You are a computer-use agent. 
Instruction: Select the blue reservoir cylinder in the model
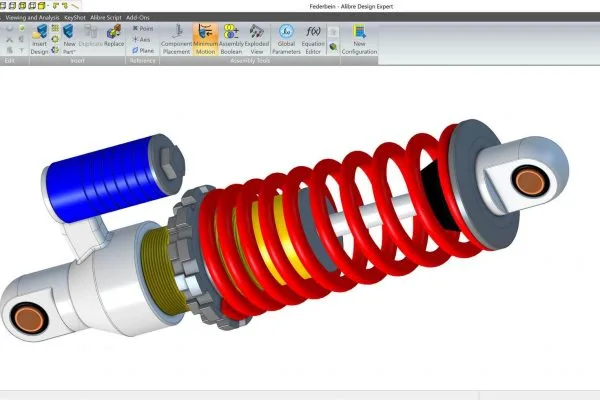pos(103,180)
